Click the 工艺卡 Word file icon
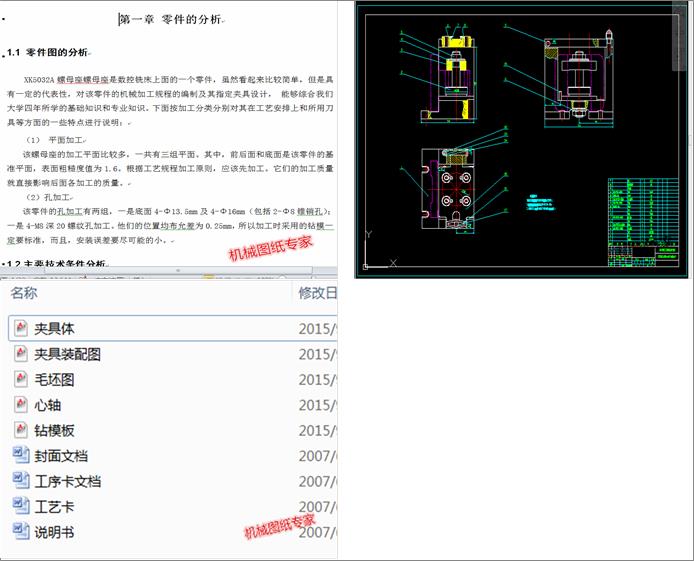The width and height of the screenshot is (694, 561). pyautogui.click(x=21, y=506)
